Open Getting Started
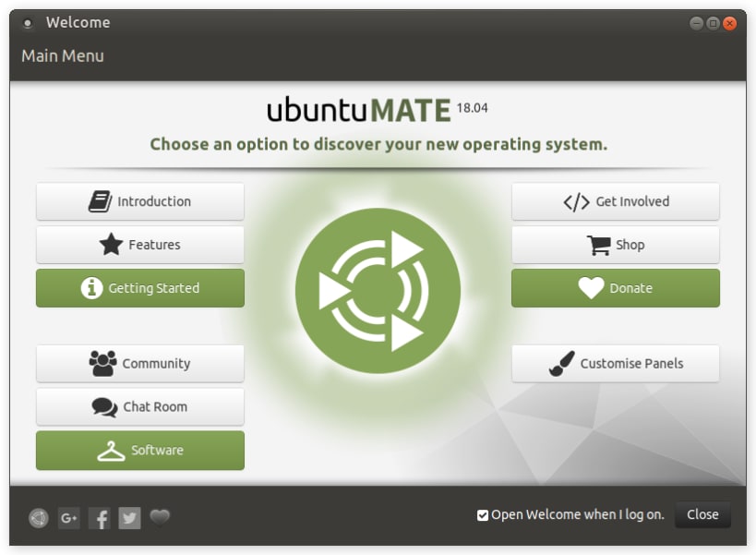 click(x=139, y=288)
